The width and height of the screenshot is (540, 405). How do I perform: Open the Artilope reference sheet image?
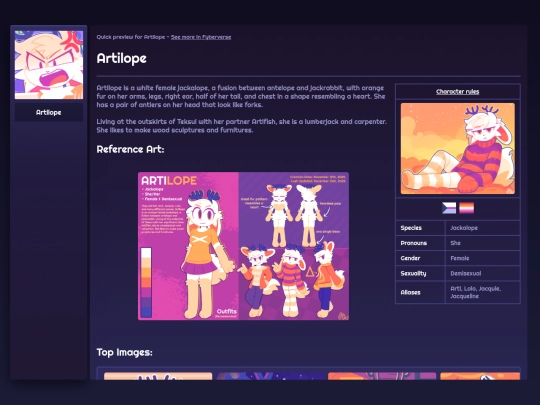coord(243,246)
